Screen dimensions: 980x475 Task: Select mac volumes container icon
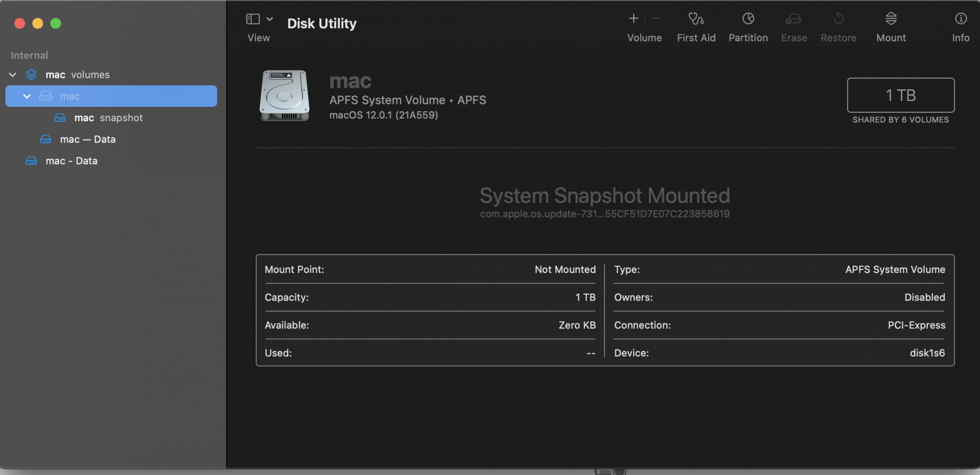tap(31, 75)
